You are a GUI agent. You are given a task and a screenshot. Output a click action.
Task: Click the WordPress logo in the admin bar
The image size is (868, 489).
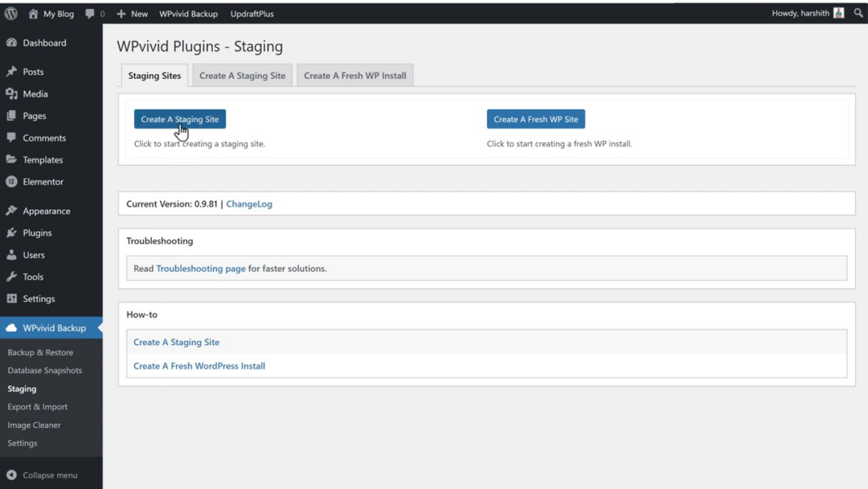coord(9,13)
